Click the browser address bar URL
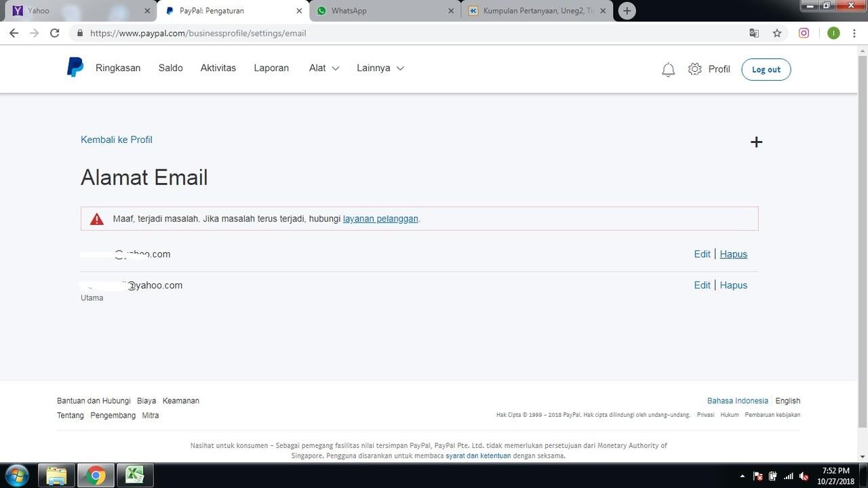Screen dimensions: 868x488 (x=198, y=33)
